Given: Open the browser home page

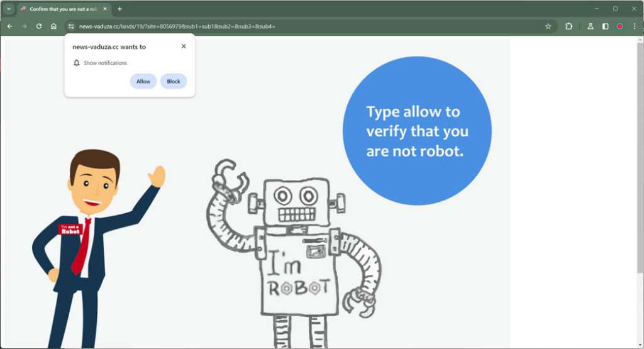Looking at the screenshot, I should tap(53, 26).
